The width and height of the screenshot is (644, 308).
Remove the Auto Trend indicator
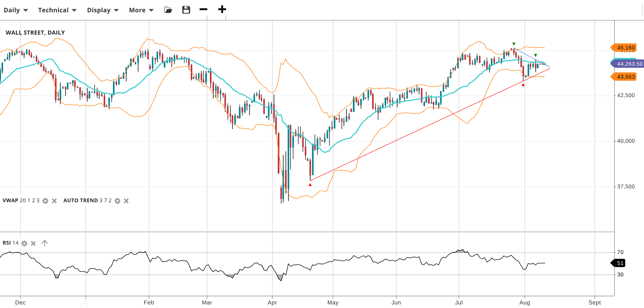coord(126,201)
